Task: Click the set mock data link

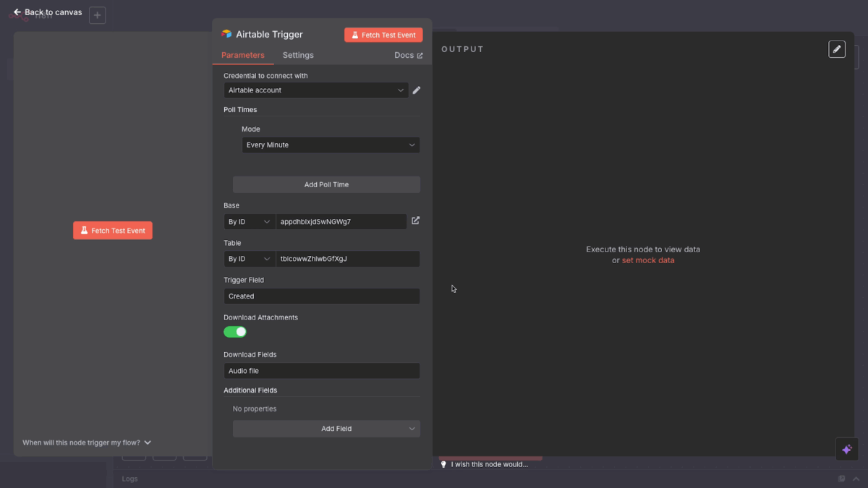Action: click(x=648, y=260)
